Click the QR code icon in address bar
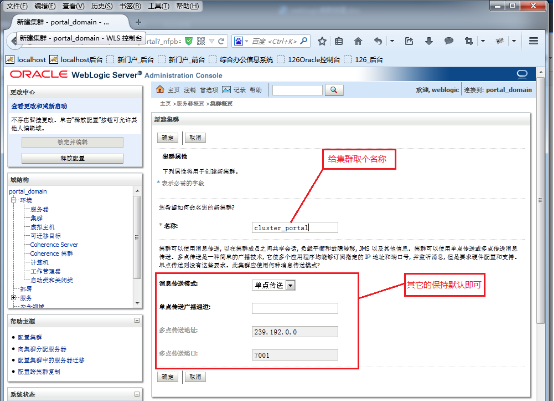554x401 pixels. click(x=201, y=41)
